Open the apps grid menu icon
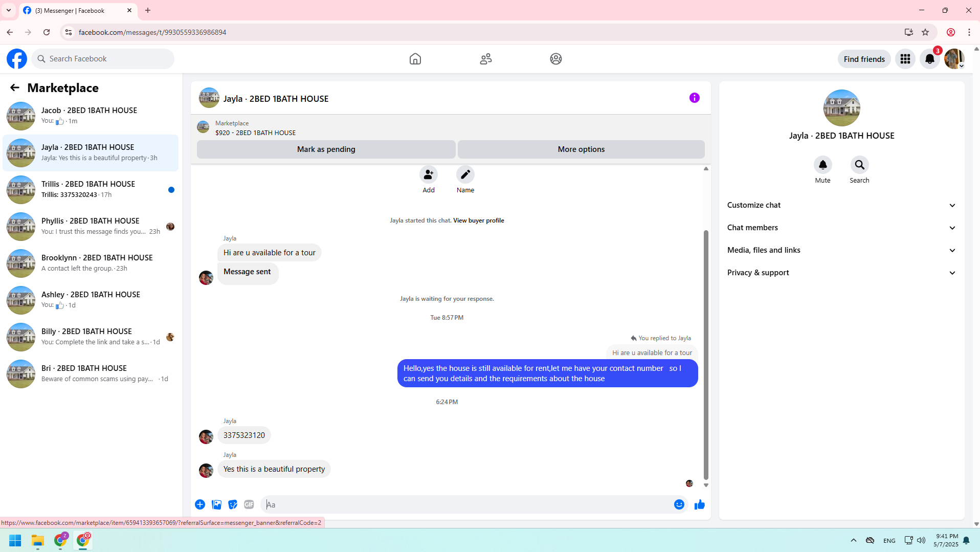 point(905,59)
